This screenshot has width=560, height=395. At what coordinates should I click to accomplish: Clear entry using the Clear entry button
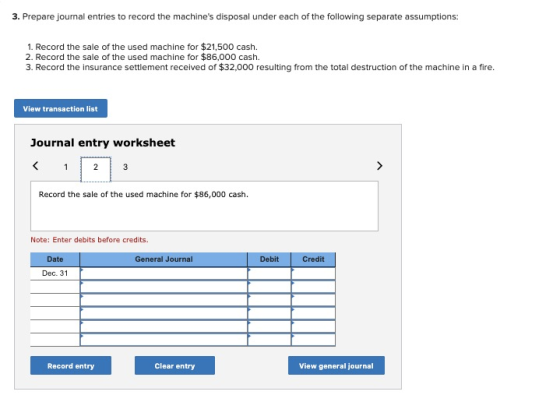pyautogui.click(x=175, y=365)
